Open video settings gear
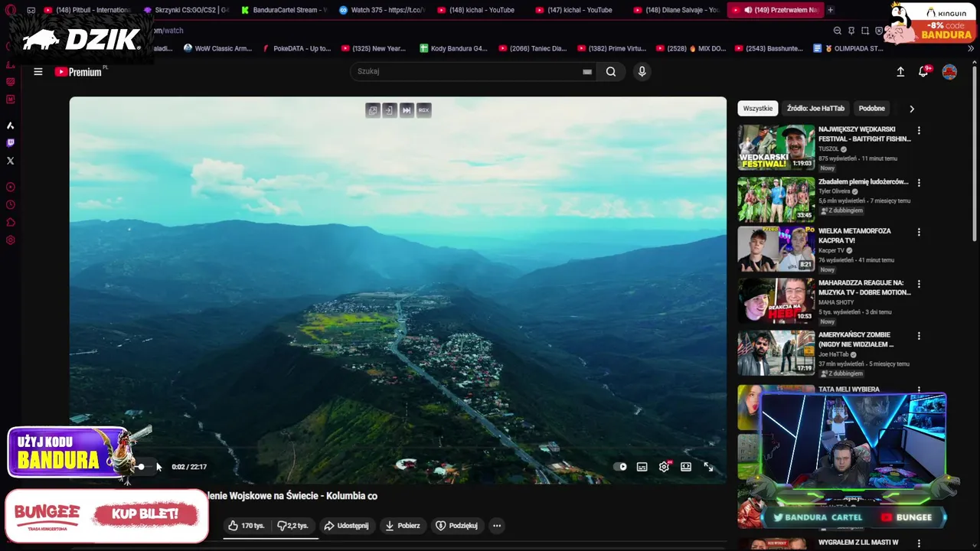980x551 pixels. (664, 467)
